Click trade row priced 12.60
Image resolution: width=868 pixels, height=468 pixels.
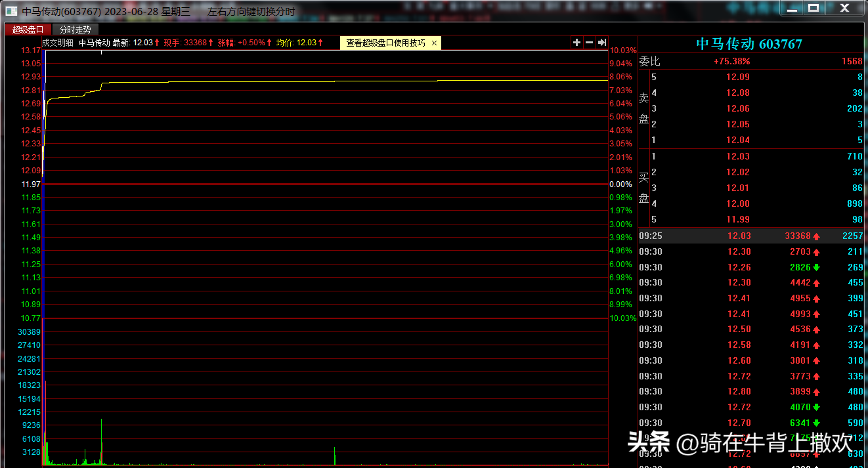click(x=750, y=360)
